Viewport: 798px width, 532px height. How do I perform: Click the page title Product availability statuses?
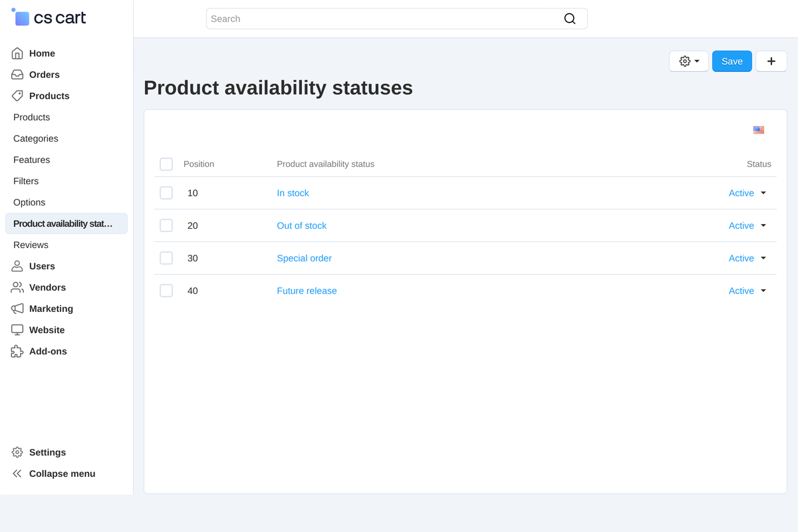(278, 88)
